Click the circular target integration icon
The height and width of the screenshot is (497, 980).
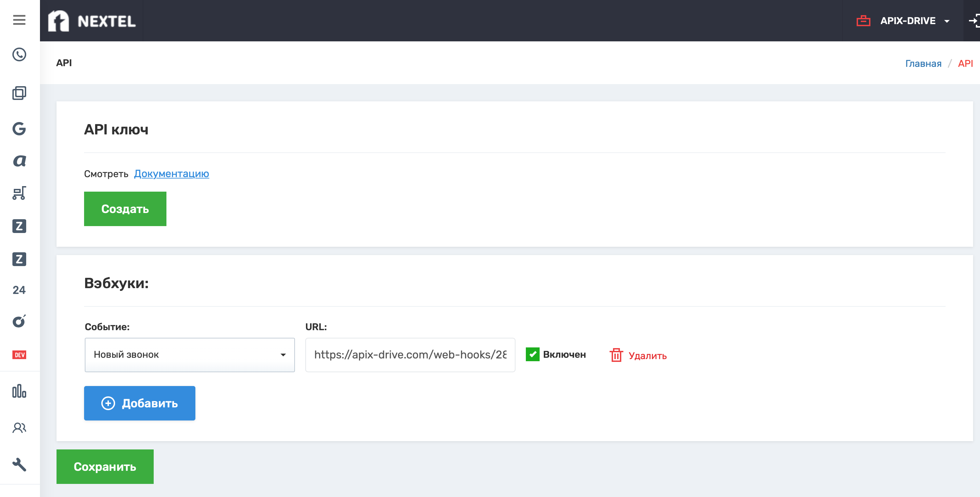pos(19,322)
